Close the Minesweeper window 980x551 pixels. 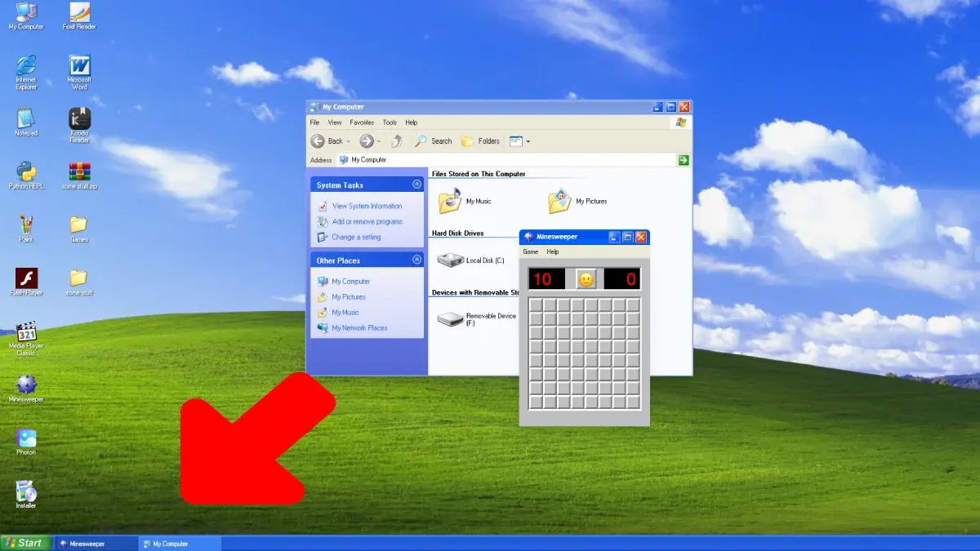click(x=641, y=237)
